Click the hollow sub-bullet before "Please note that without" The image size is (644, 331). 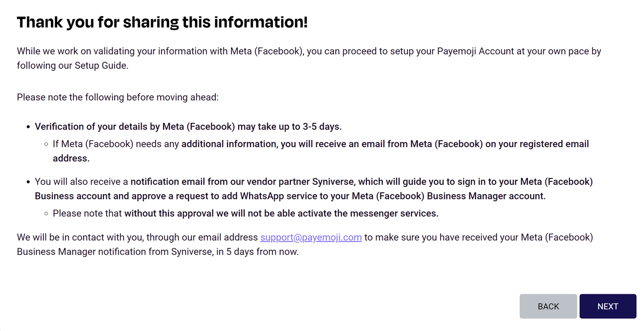click(46, 214)
